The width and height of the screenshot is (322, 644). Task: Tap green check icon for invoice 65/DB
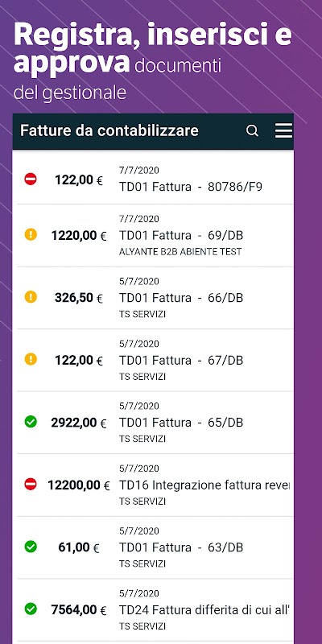(31, 421)
